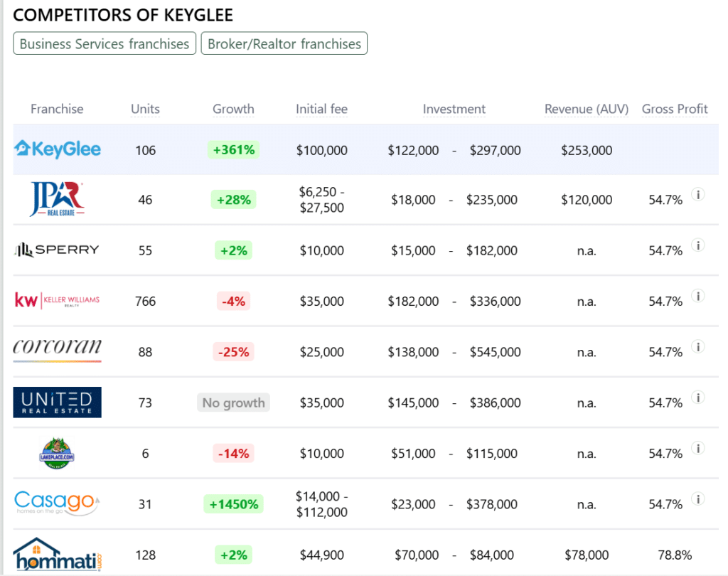This screenshot has width=728, height=576.
Task: Click JPAR's $6,250 - $27,500 initial fee
Action: (x=322, y=199)
